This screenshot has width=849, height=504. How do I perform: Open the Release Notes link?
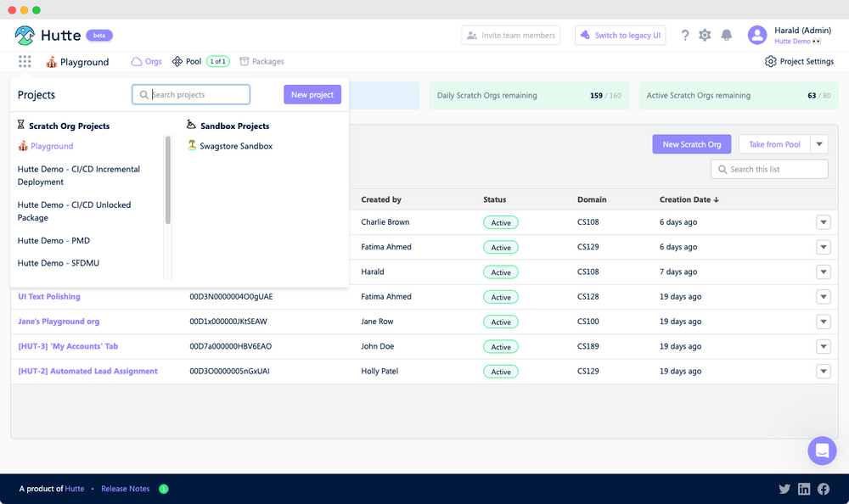coord(125,489)
